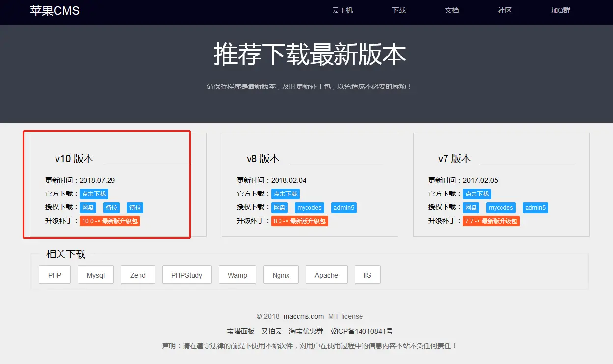Click the PHPStudy download button
This screenshot has height=364, width=613.
coord(187,275)
